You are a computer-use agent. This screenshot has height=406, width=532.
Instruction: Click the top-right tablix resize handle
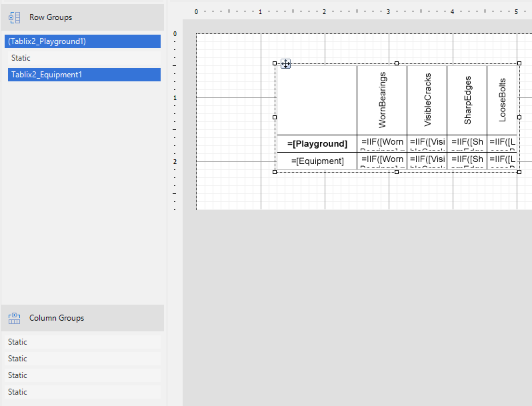(519, 63)
